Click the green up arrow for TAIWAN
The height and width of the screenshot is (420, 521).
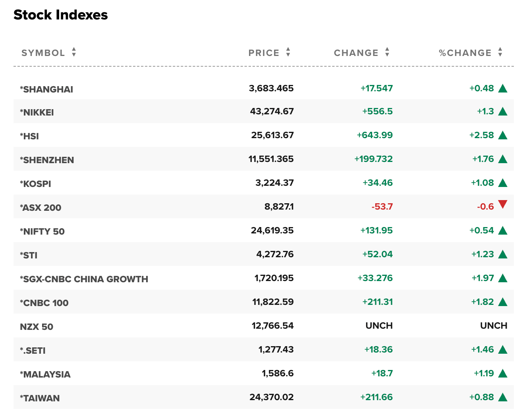point(503,397)
